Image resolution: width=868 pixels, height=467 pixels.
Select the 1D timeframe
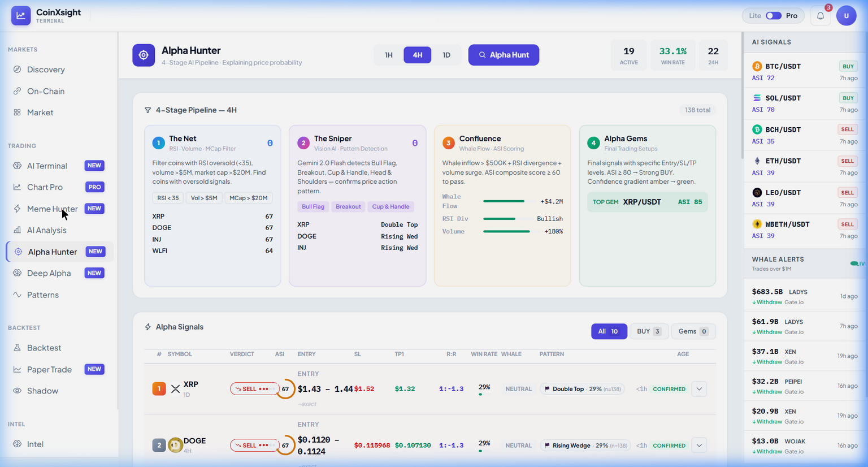(x=446, y=55)
